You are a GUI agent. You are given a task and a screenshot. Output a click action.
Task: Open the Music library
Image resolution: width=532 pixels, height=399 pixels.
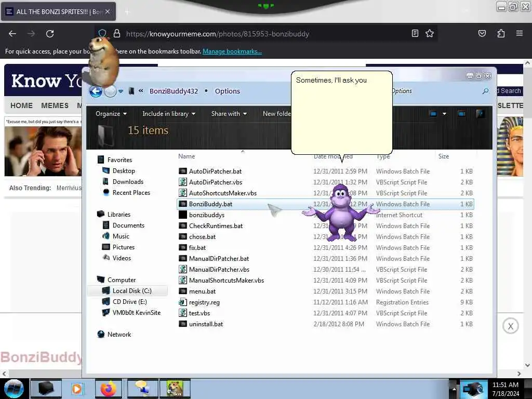pyautogui.click(x=121, y=236)
